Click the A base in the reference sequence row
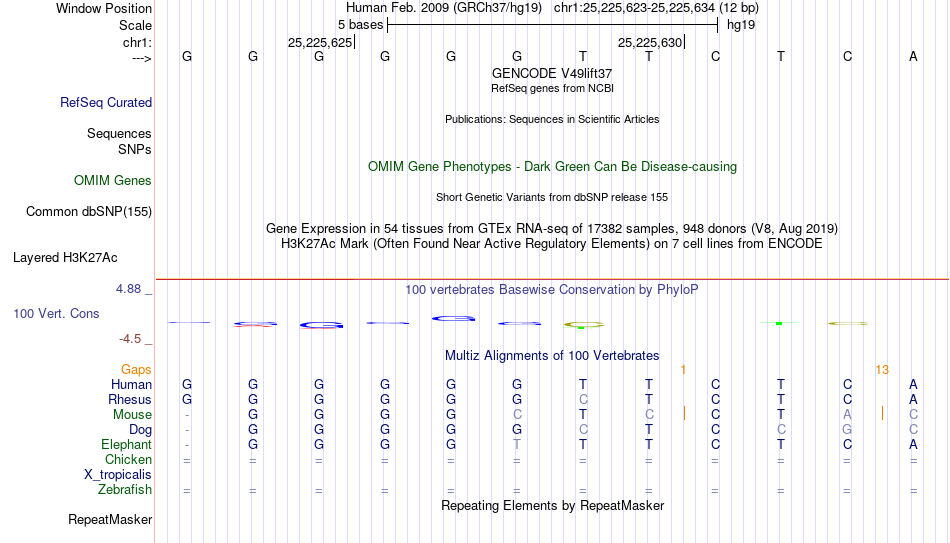 (x=913, y=57)
